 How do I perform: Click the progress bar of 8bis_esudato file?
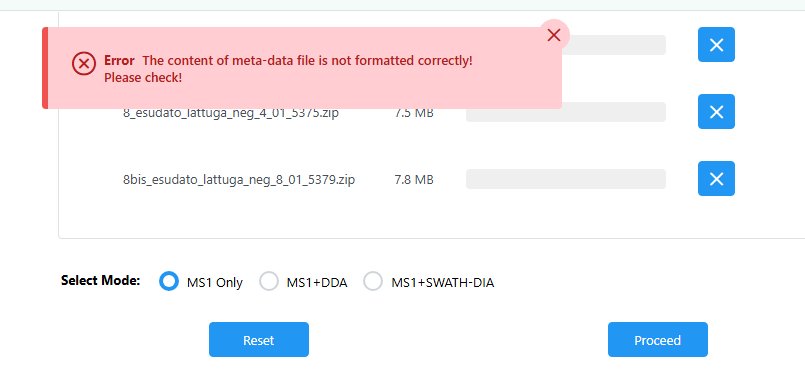[566, 179]
